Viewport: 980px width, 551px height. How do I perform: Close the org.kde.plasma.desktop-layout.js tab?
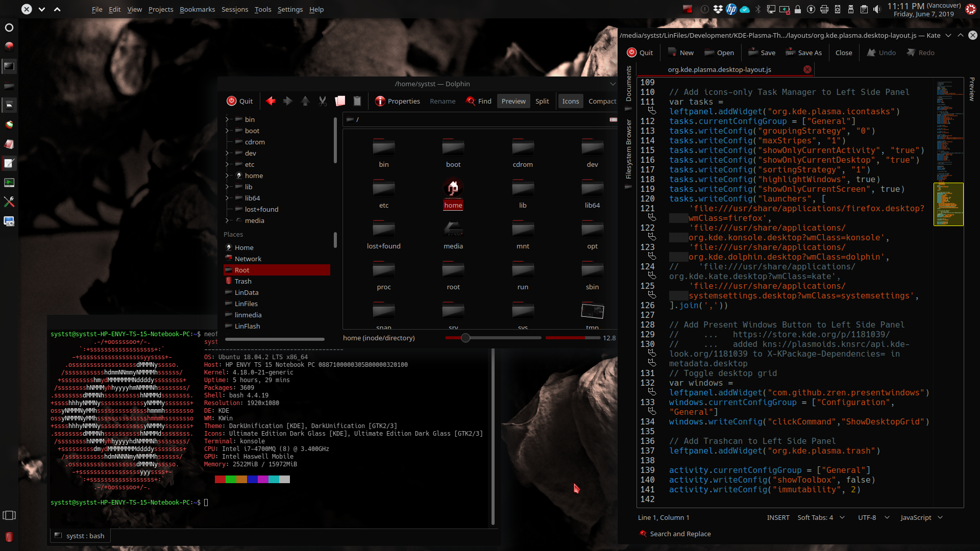coord(807,69)
